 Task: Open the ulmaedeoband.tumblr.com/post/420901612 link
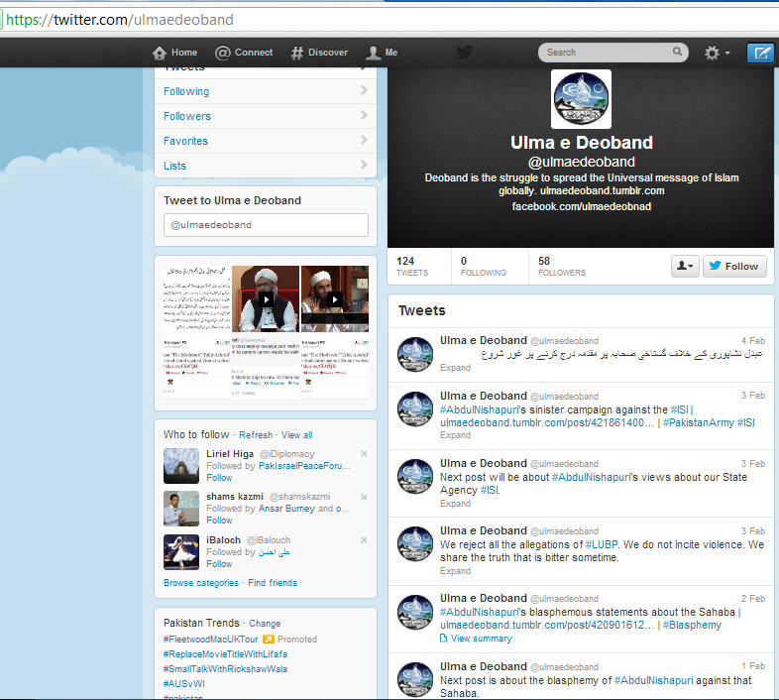point(547,625)
